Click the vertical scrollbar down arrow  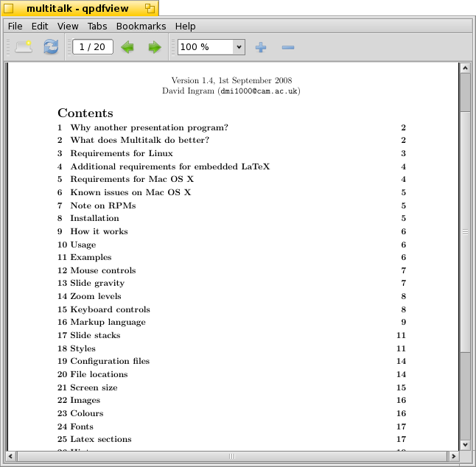(x=465, y=445)
